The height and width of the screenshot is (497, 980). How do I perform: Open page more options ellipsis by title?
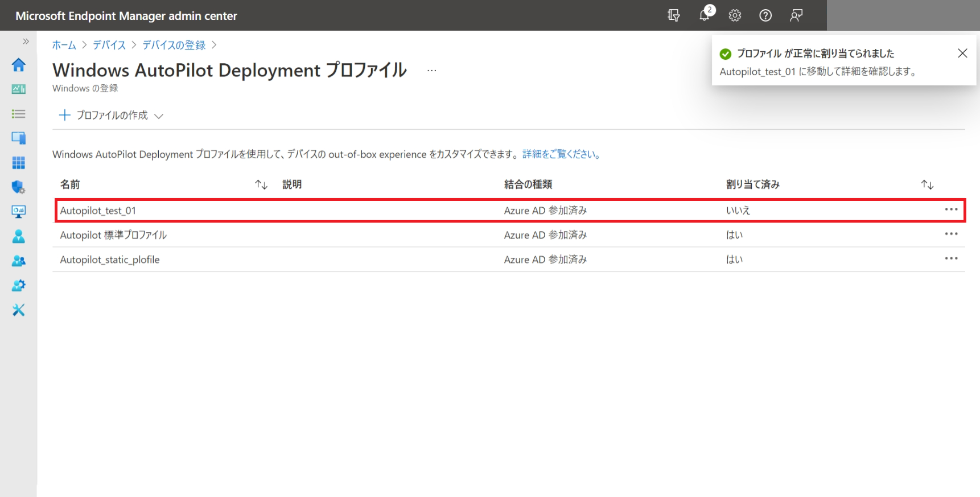coord(432,71)
